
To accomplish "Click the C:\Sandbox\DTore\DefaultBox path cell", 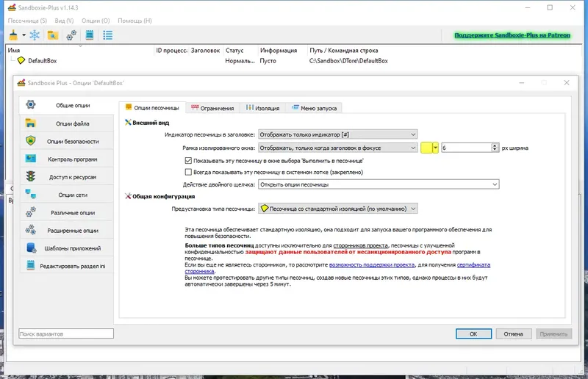I will click(x=348, y=61).
